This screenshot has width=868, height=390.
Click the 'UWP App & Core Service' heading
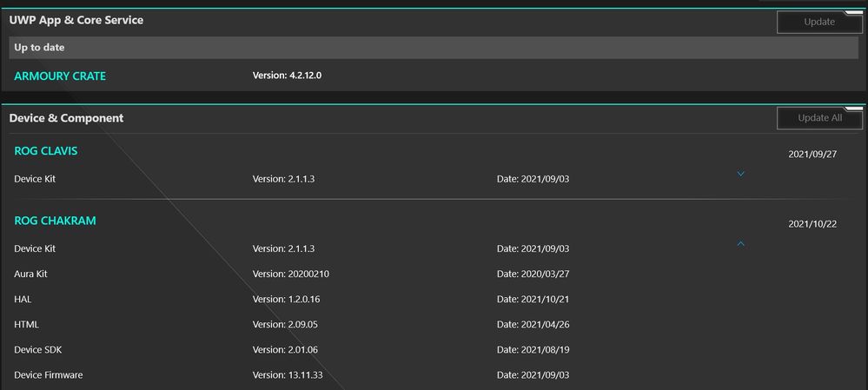pos(76,20)
